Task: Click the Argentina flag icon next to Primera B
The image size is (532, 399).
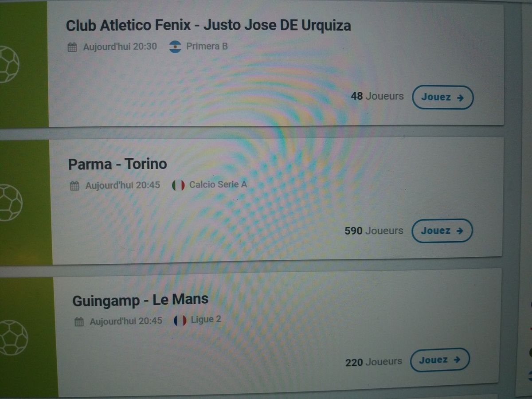Action: tap(176, 47)
